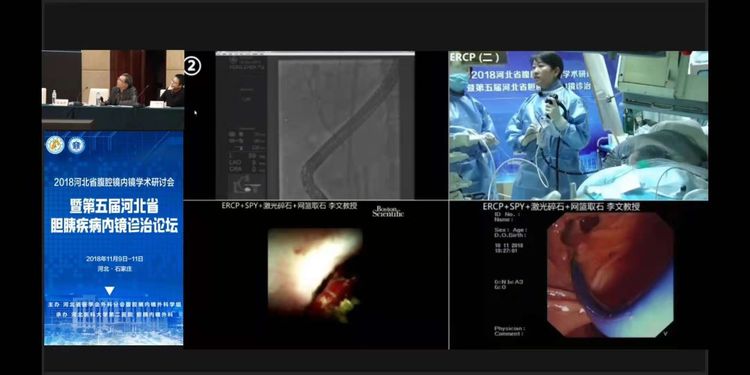The image size is (750, 375).
Task: Click the 2018河北省腹腔镜内镜学术研讨会 title text
Action: [x=114, y=182]
